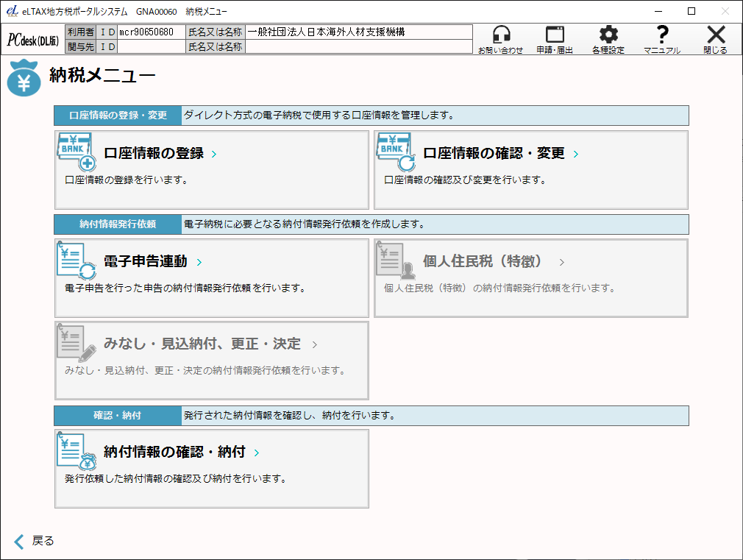Maximize the eLTAX window

[692, 11]
